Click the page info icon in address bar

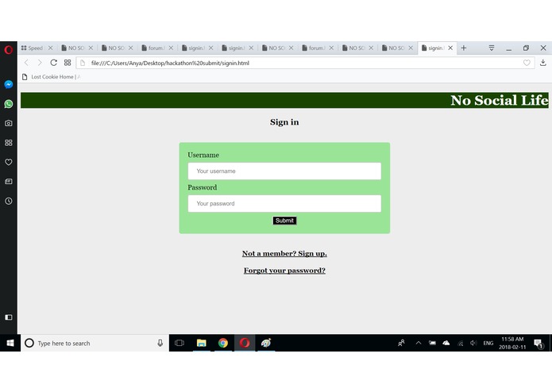click(83, 63)
